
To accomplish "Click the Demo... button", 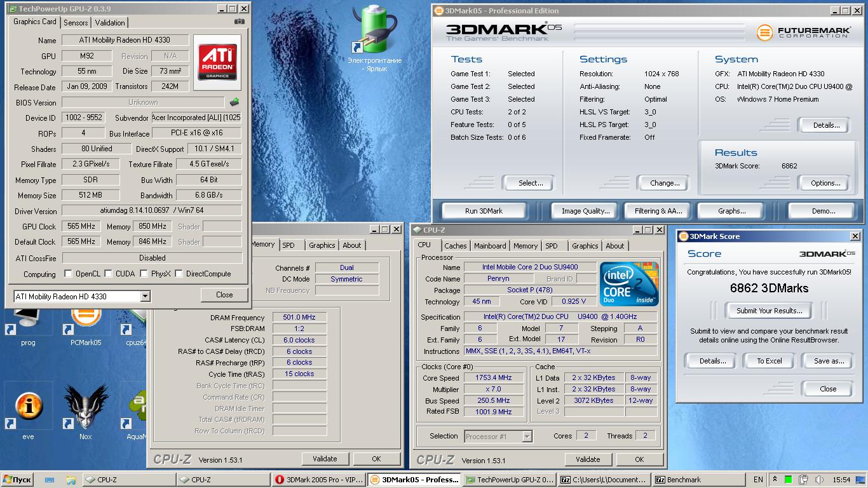I will pyautogui.click(x=823, y=211).
